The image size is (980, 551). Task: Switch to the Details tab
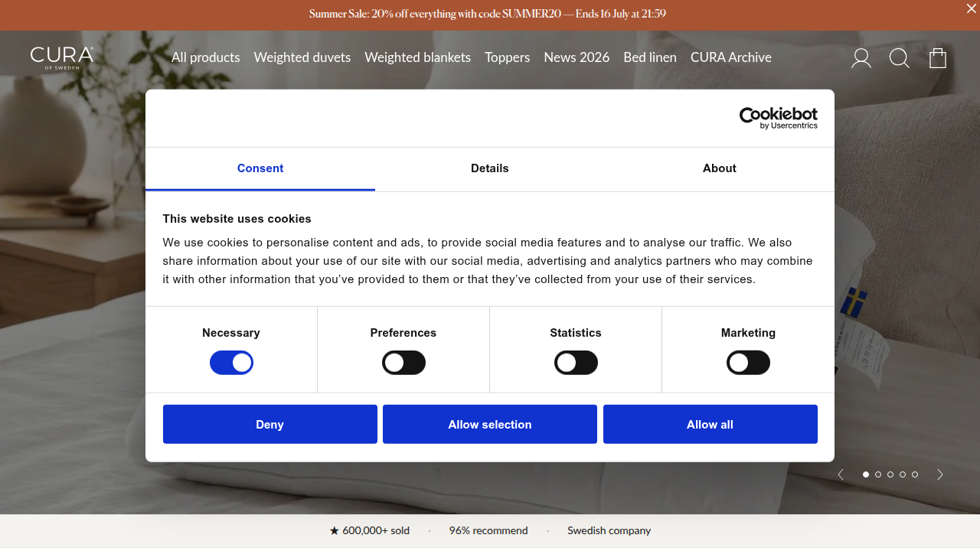(x=490, y=168)
